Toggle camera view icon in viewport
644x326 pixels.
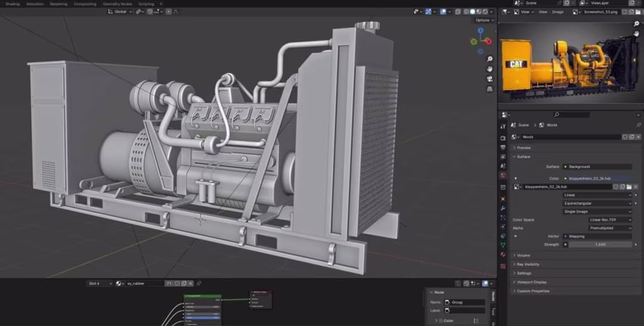click(489, 79)
